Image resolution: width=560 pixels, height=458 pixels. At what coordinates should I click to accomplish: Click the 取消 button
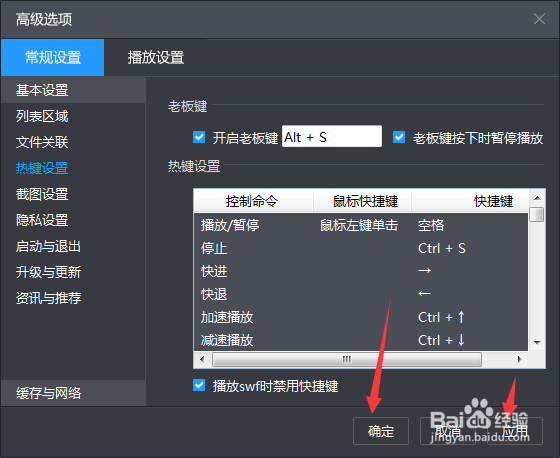pos(448,431)
